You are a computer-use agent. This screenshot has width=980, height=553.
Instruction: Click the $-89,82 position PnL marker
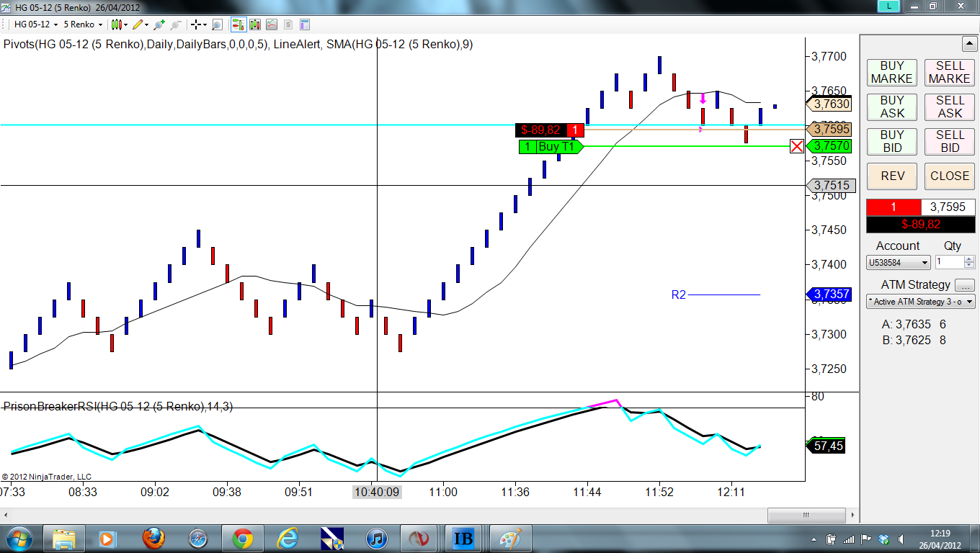coord(550,130)
